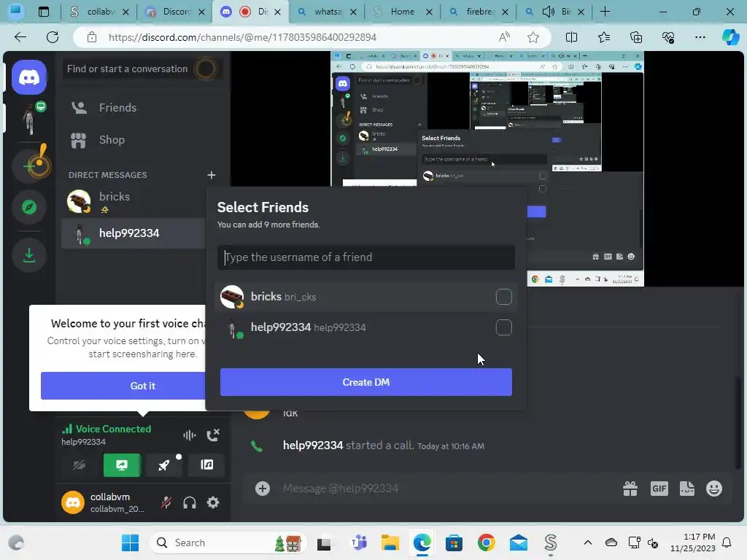This screenshot has height=560, width=747.
Task: Open Explore Discoverable Servers compass icon
Action: coord(29,207)
